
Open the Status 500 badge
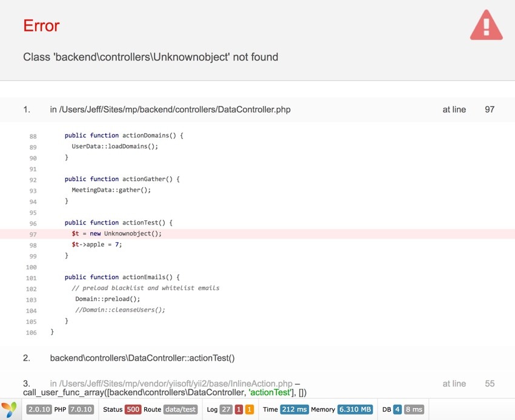[x=133, y=409]
